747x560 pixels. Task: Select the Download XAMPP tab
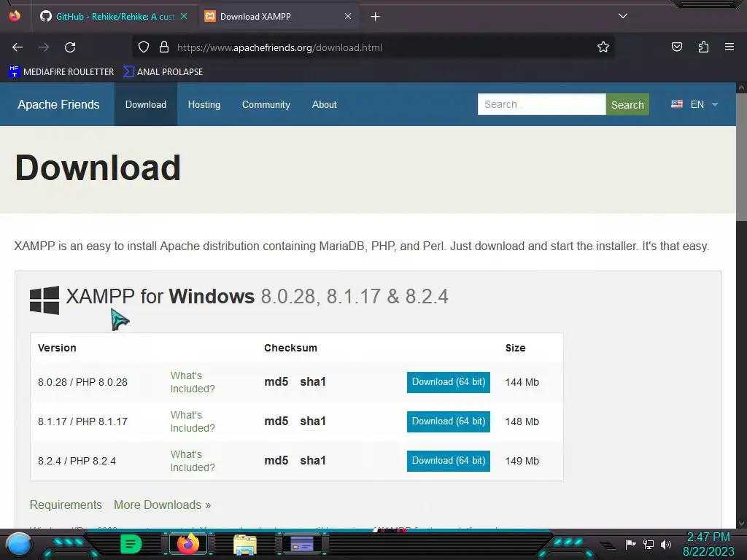[x=279, y=17]
